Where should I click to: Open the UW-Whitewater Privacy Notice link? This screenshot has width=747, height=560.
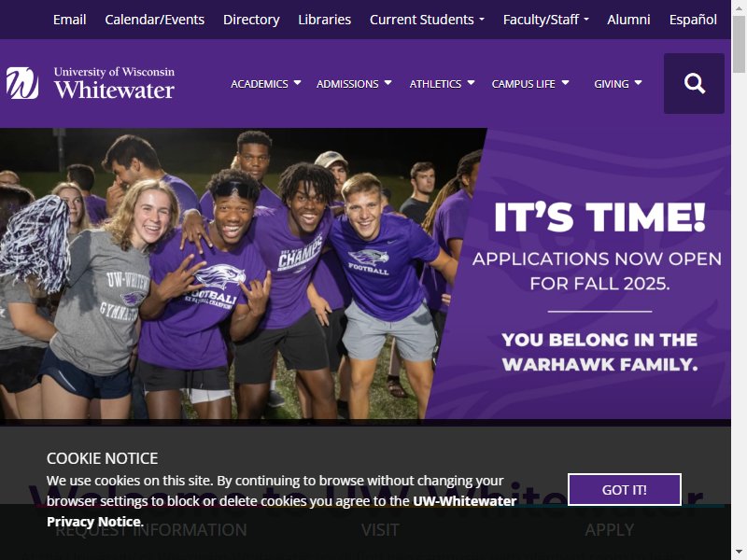pos(282,511)
